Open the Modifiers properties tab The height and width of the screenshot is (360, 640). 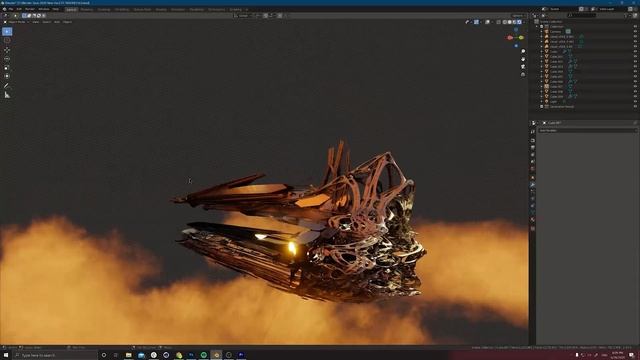click(x=533, y=184)
